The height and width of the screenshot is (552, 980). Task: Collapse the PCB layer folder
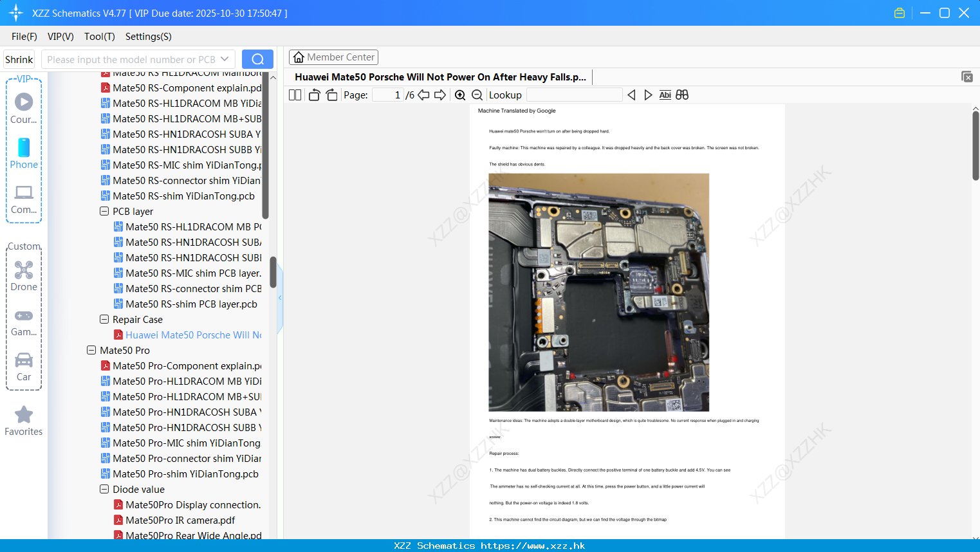104,211
